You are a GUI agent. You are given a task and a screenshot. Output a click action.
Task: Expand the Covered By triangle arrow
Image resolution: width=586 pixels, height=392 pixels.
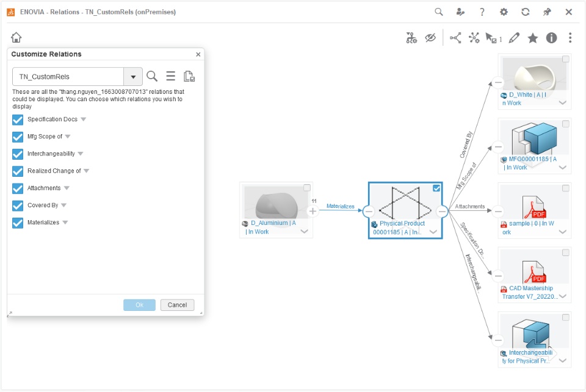tap(63, 205)
